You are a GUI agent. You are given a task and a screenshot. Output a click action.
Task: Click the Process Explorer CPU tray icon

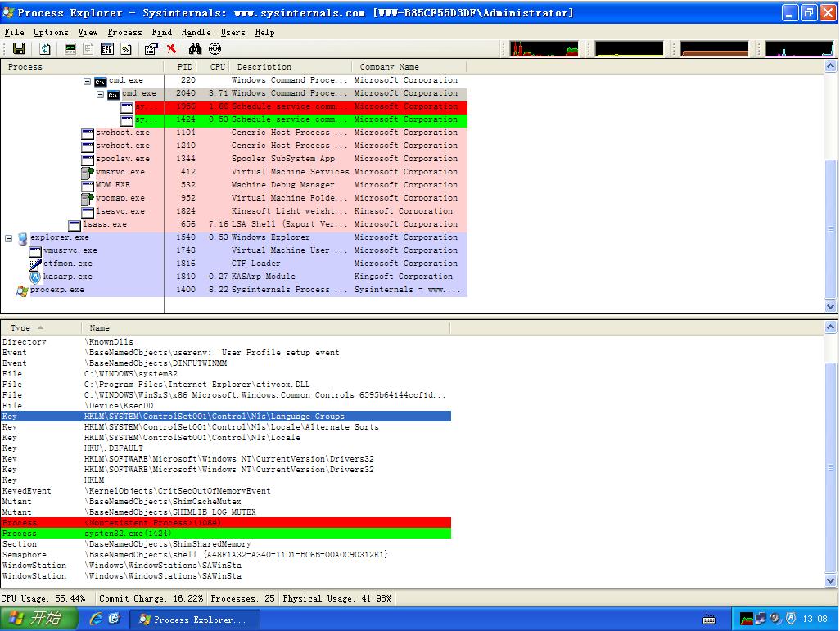[746, 620]
